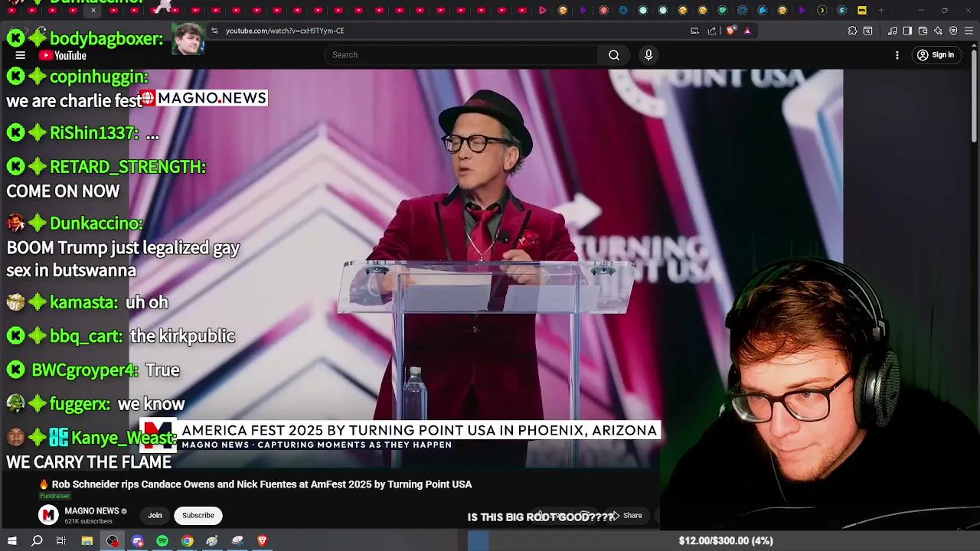
Task: Click the donation goal $12.00/$300.00 text
Action: tap(726, 541)
